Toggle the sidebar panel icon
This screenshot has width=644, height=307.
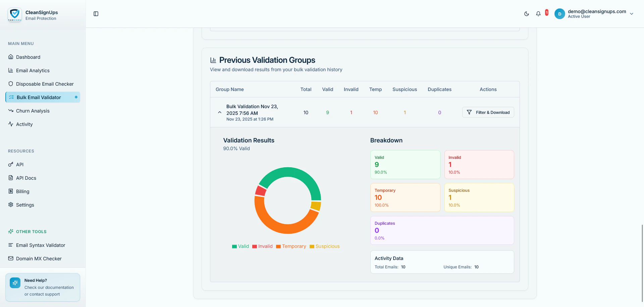(x=96, y=14)
